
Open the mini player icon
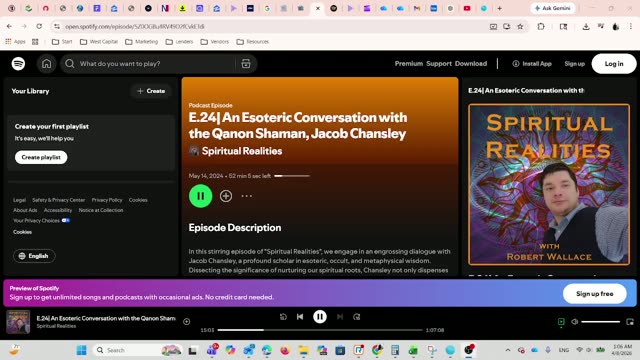630,322
